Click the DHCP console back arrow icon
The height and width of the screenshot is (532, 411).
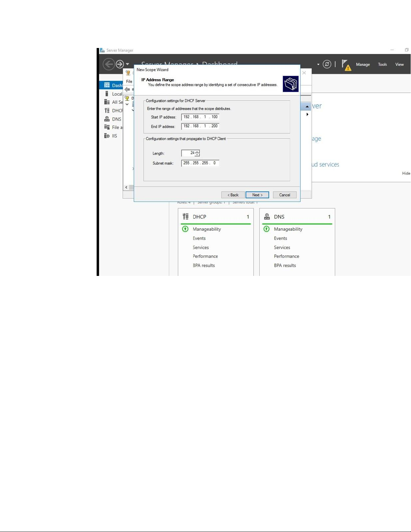tap(127, 89)
